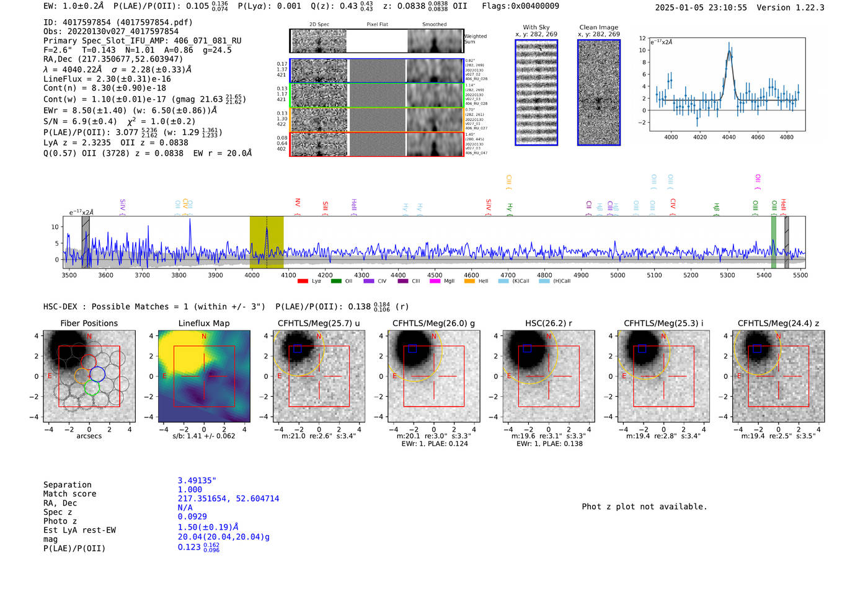
Task: Click the Clean Image panel
Action: point(599,92)
